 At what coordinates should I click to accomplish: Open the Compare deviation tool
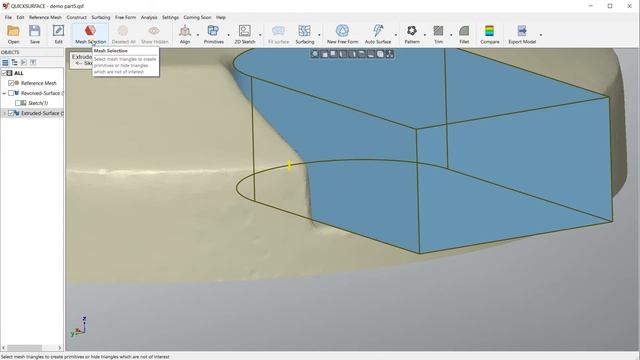[x=489, y=34]
